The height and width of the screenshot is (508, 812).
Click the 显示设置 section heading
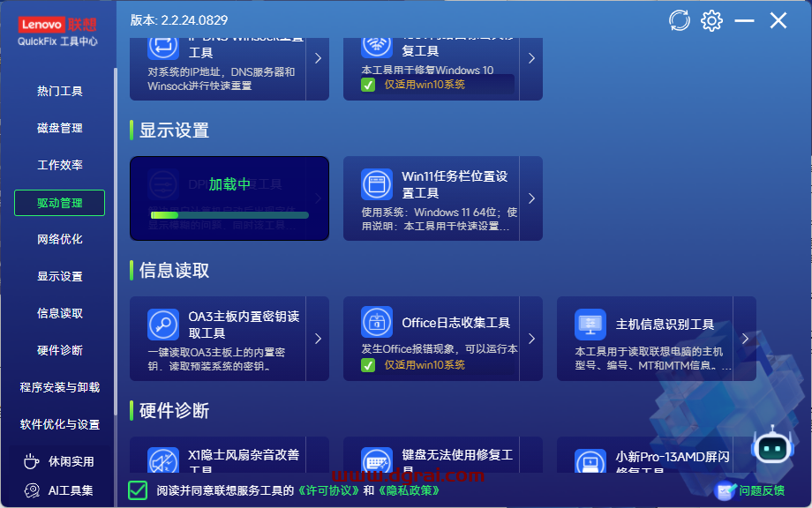[174, 131]
